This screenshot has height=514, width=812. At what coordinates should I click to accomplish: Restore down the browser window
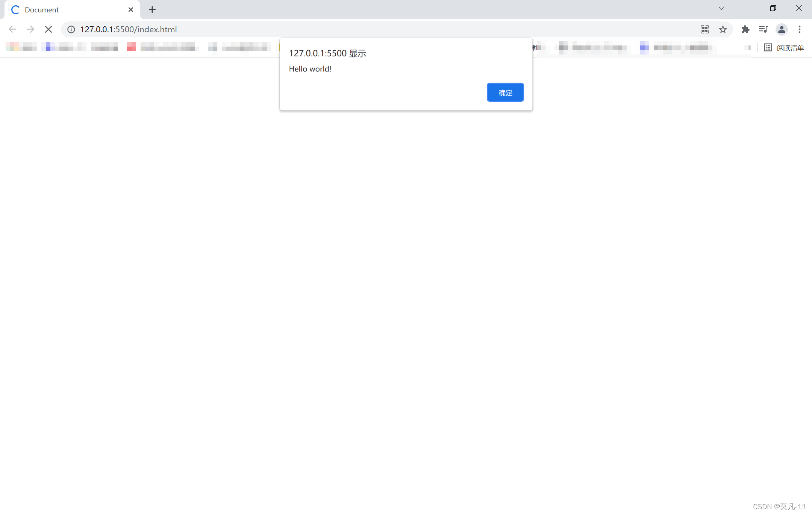tap(773, 8)
